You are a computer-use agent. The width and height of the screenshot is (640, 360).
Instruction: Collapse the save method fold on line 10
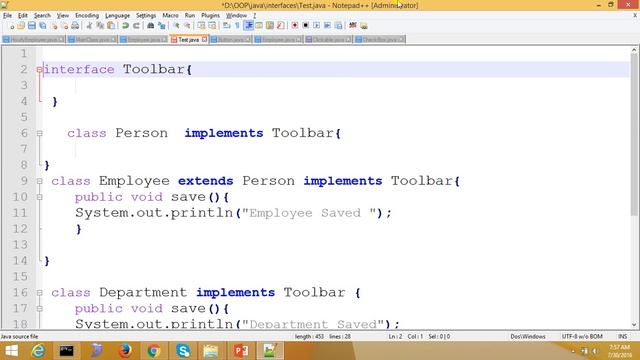pos(40,197)
